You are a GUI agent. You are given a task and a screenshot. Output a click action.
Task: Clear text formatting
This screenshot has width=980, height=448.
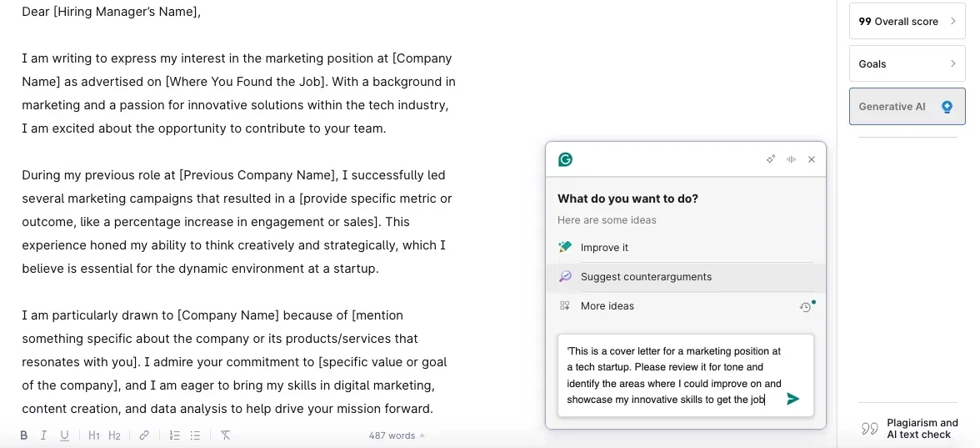click(x=226, y=435)
